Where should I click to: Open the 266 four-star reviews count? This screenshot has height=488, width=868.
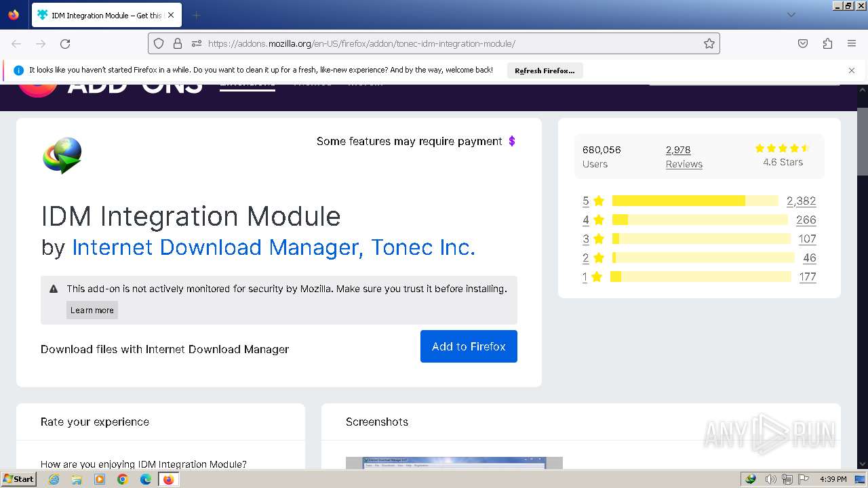click(806, 220)
